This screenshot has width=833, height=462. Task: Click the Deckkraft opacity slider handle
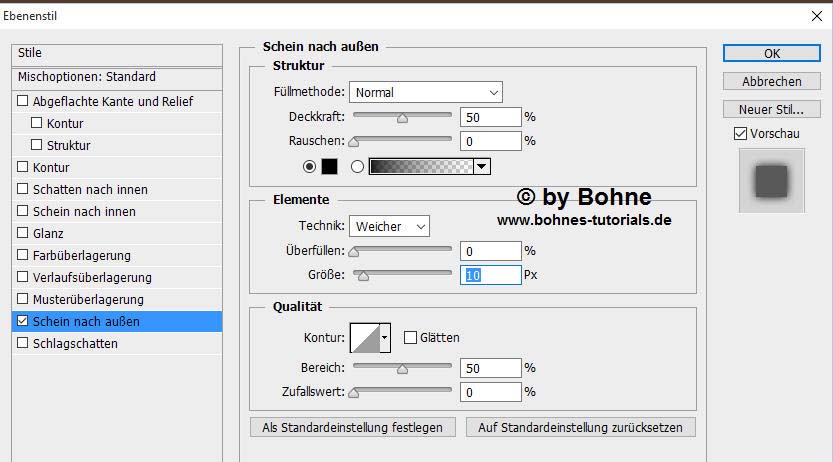402,119
